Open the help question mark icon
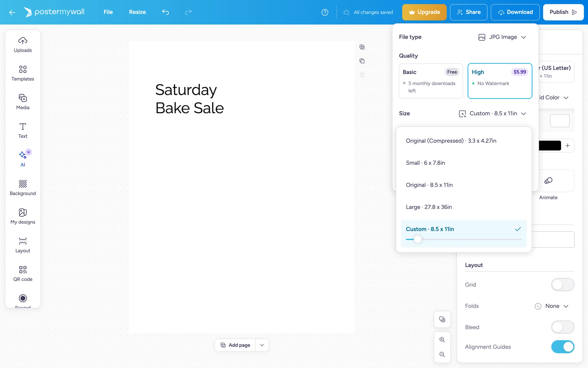 point(325,12)
